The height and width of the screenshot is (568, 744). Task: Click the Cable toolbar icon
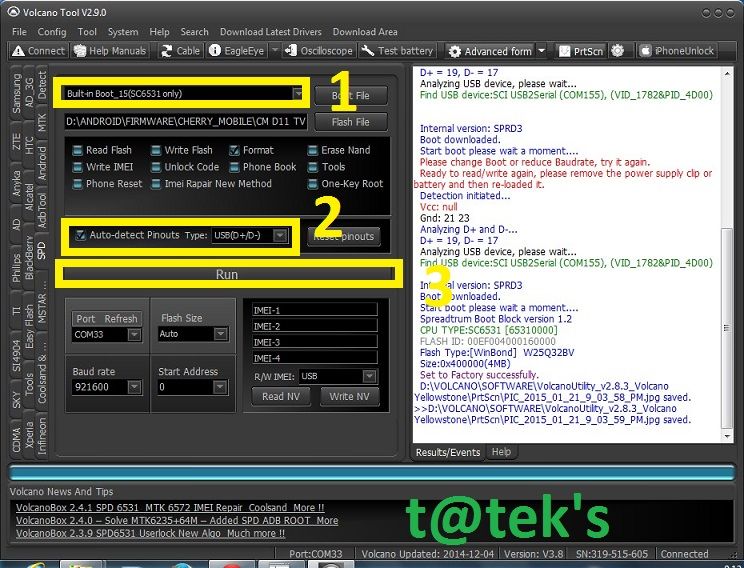[x=180, y=51]
